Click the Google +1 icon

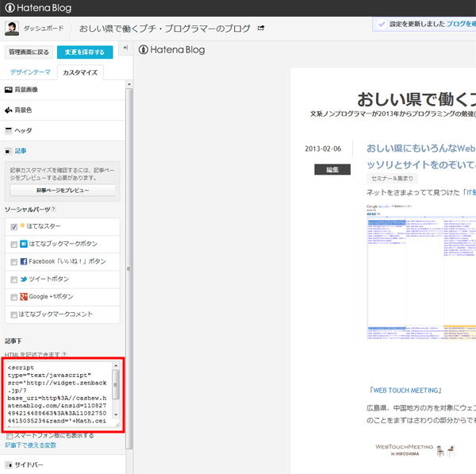tap(23, 297)
